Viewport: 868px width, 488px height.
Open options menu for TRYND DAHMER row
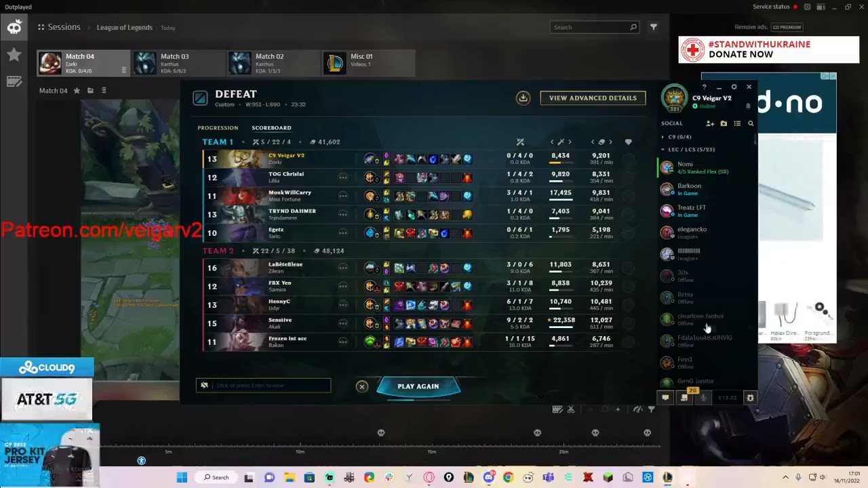point(343,214)
